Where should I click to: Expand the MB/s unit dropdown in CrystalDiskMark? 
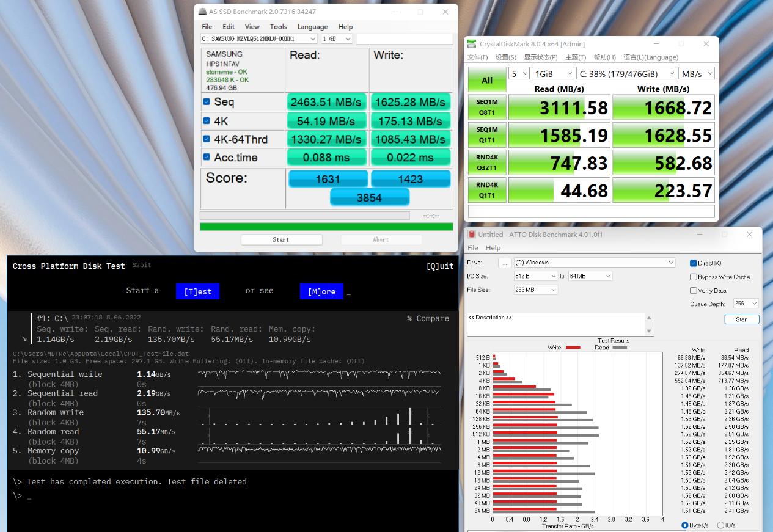click(697, 73)
